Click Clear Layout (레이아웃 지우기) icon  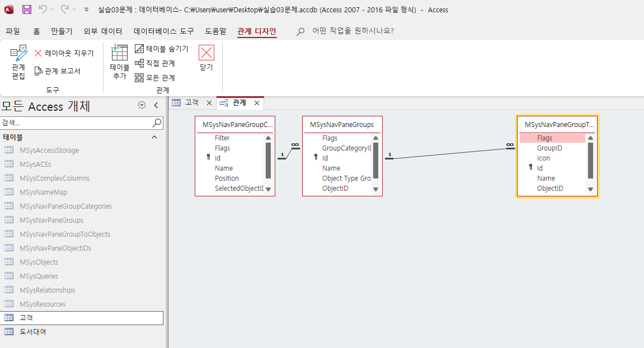point(64,53)
